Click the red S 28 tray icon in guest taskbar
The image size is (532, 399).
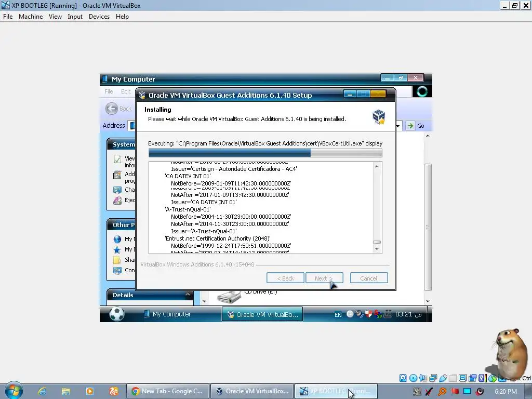(378, 314)
